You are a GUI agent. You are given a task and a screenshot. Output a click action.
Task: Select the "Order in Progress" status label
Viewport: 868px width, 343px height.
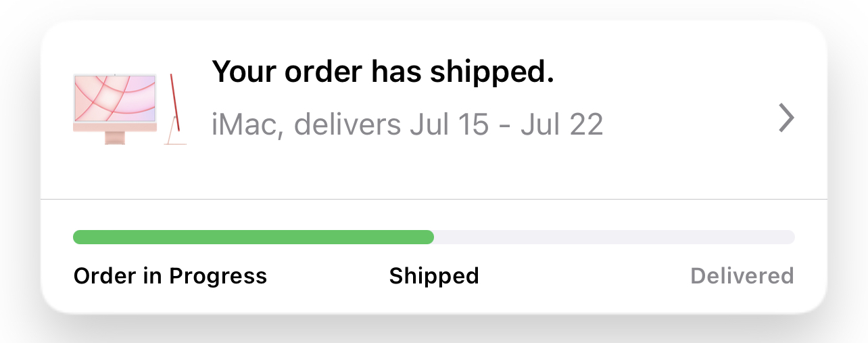[170, 276]
